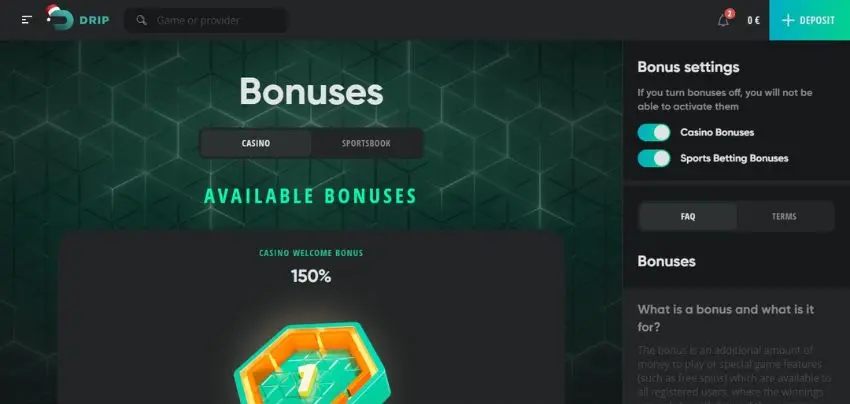This screenshot has width=850, height=404.
Task: Focus the Game or provider search field
Action: point(206,20)
